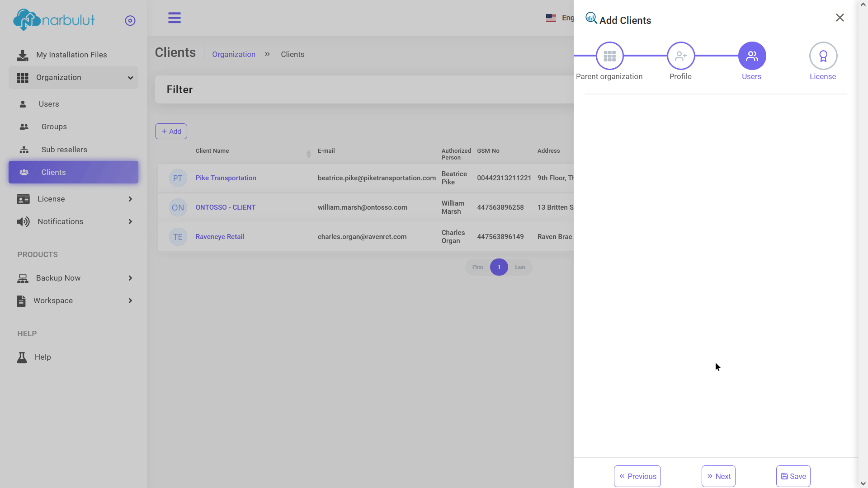Expand the Backup Now submenu arrow
This screenshot has height=488, width=868.
[x=130, y=278]
